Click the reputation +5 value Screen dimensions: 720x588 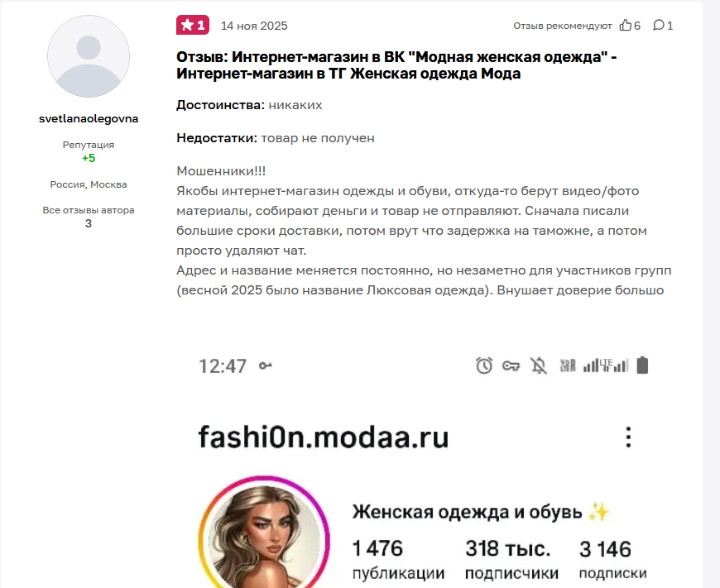point(89,158)
